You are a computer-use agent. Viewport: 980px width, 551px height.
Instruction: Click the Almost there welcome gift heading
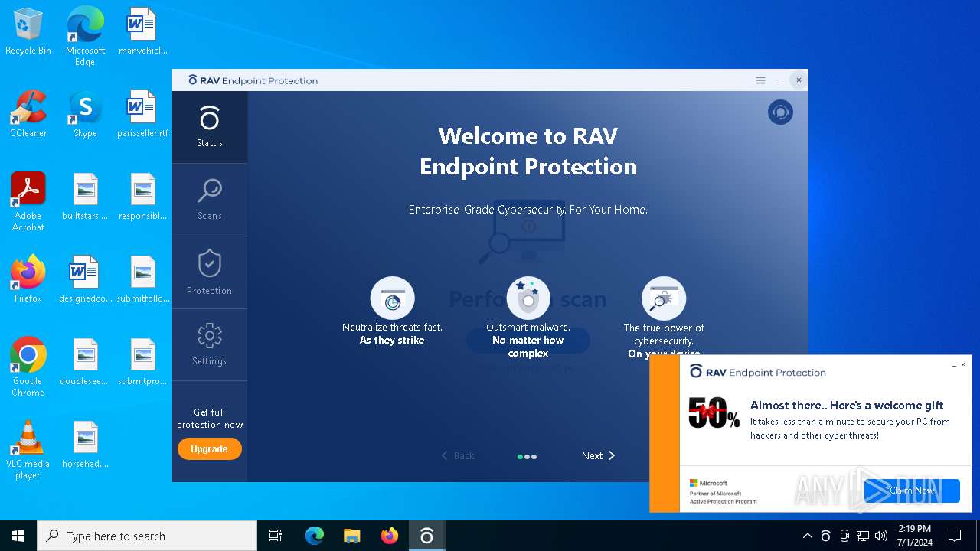point(847,406)
